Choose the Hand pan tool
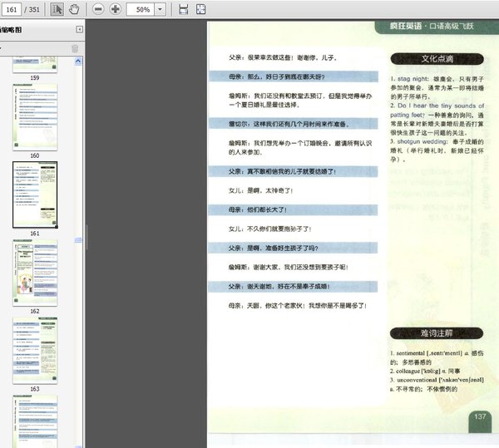The height and width of the screenshot is (448, 499). (x=74, y=9)
